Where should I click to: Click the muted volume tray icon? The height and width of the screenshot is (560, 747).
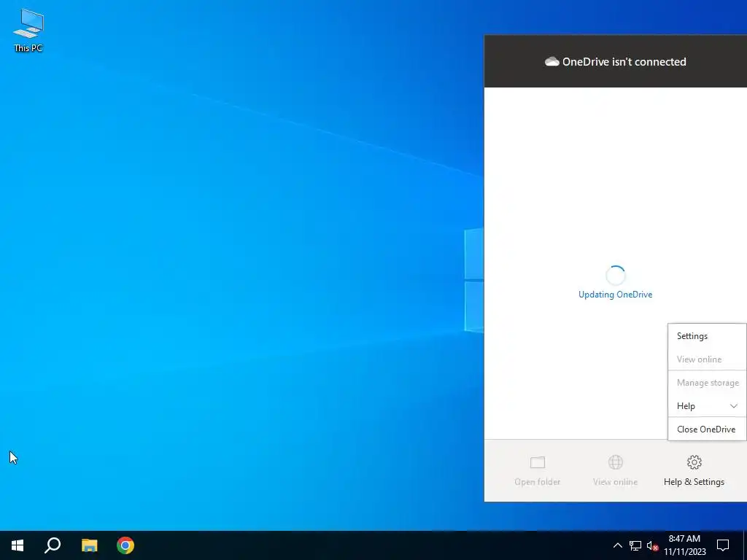(652, 545)
